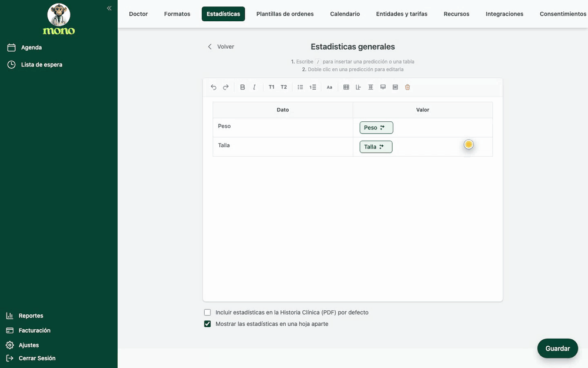Delete the table with the trash icon
The image size is (588, 368).
click(407, 87)
